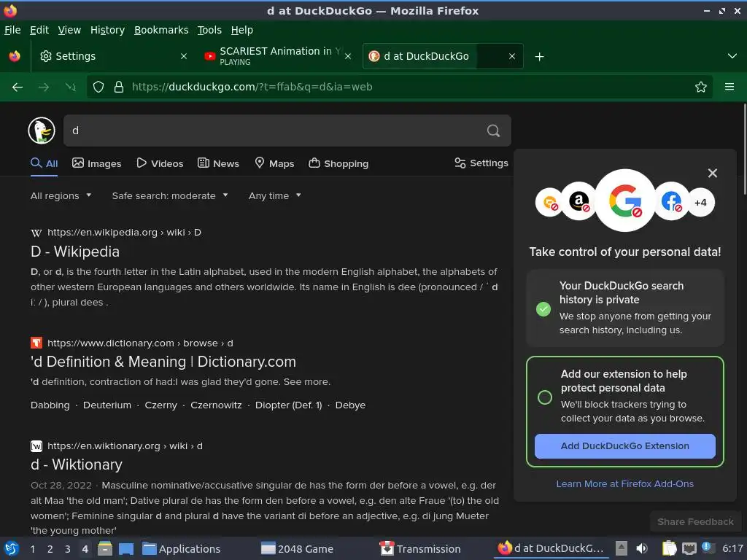The image size is (747, 560).
Task: Open the Safe search: moderate dropdown
Action: pos(170,195)
